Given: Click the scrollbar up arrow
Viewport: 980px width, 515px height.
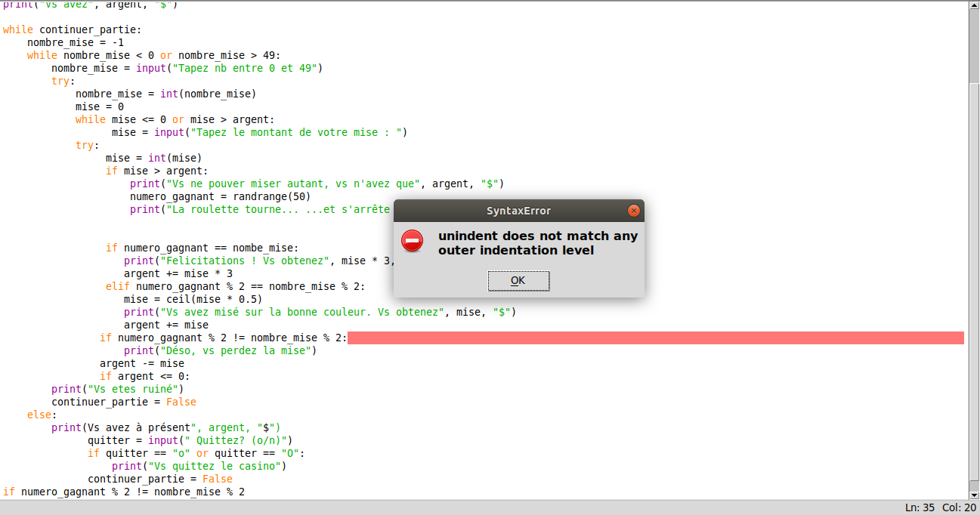Looking at the screenshot, I should click(x=973, y=6).
